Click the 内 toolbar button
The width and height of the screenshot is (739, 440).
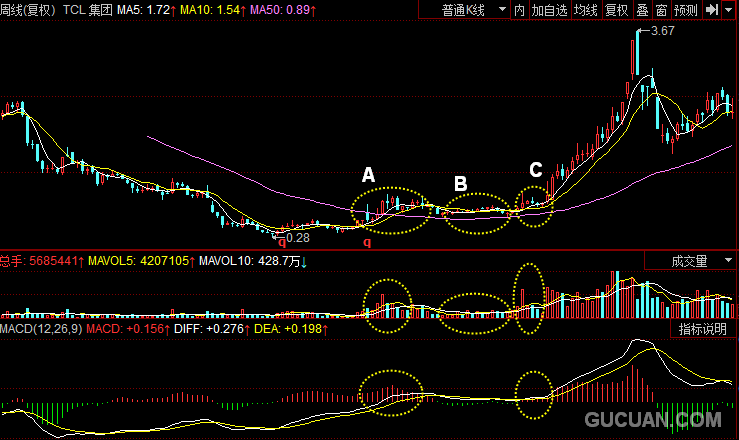point(519,10)
